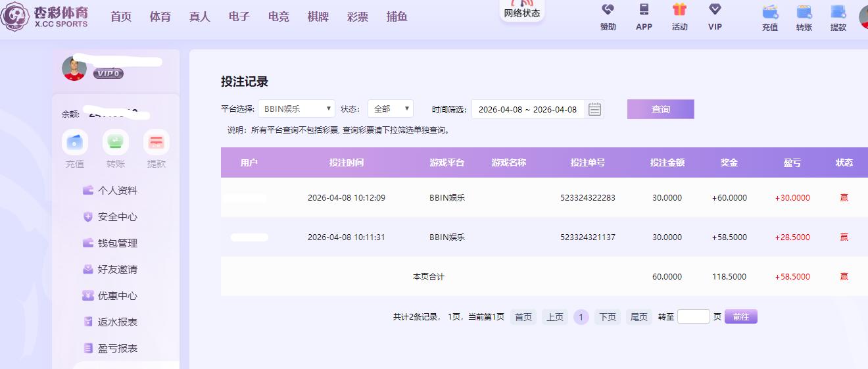Open 优惠中心 in the sidebar

click(x=110, y=295)
